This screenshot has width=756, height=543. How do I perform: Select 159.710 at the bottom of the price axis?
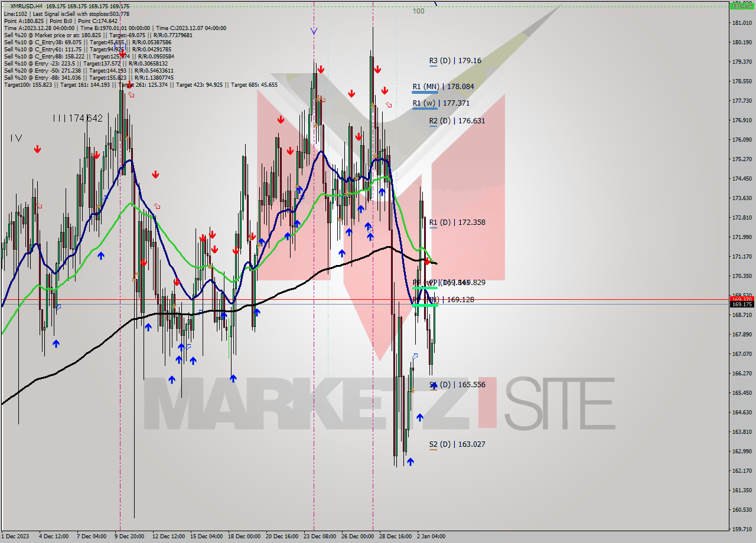coord(741,529)
